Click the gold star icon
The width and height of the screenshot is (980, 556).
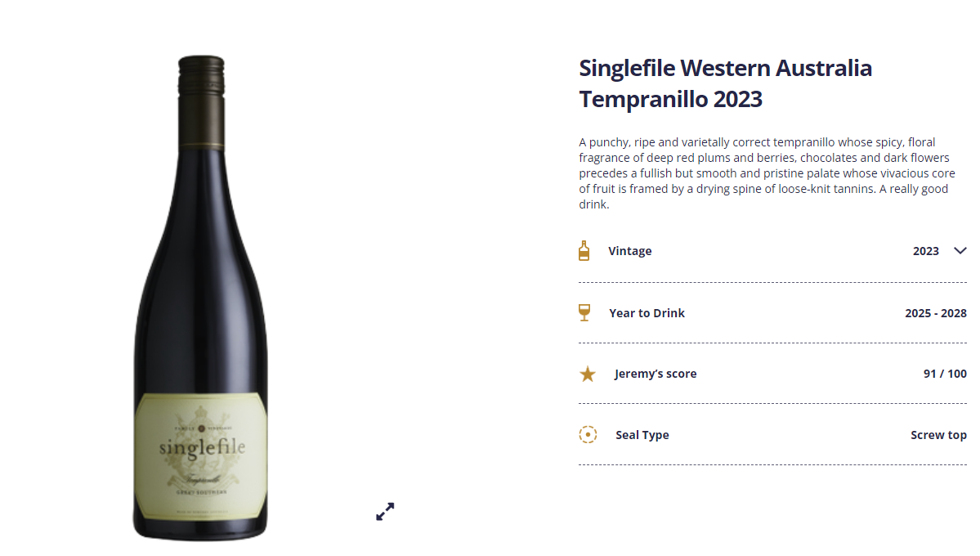[588, 374]
